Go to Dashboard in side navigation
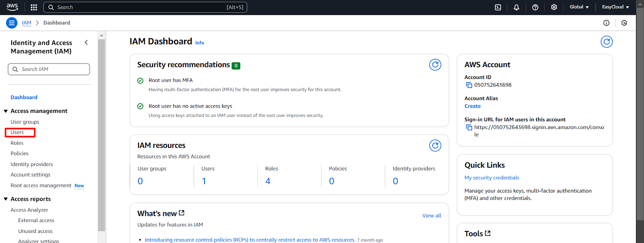Viewport: 644px width, 243px height. point(24,98)
